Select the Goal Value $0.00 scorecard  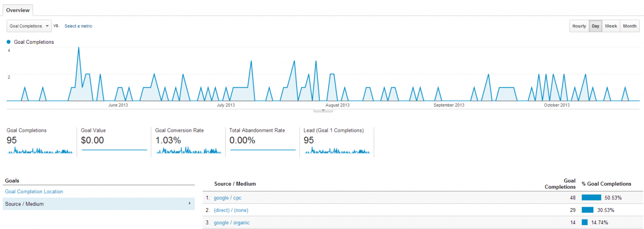(x=114, y=141)
